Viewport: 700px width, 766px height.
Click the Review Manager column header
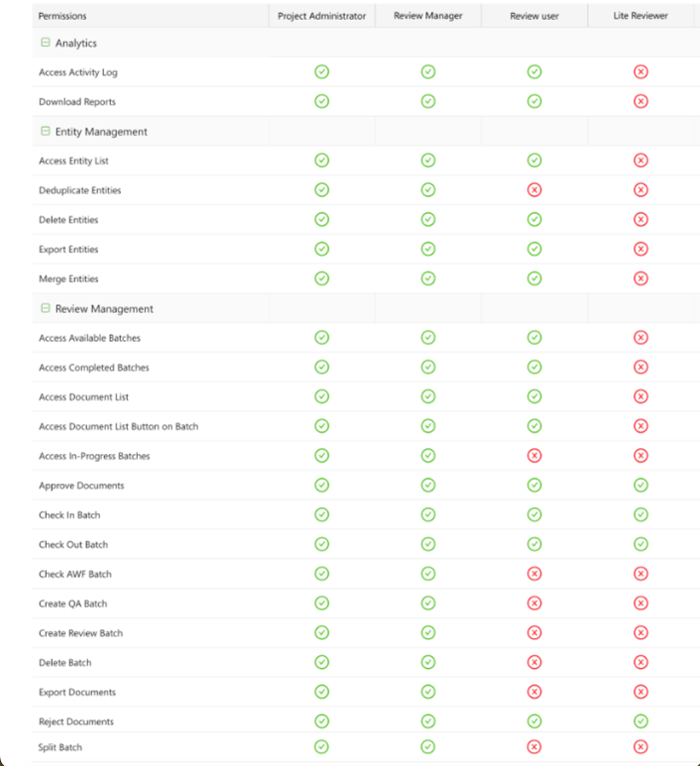point(427,16)
